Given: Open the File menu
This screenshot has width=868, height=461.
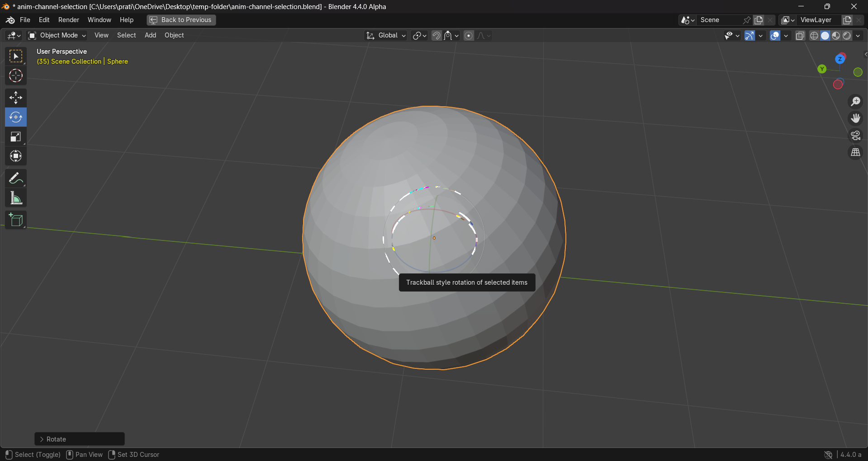Looking at the screenshot, I should (x=25, y=20).
